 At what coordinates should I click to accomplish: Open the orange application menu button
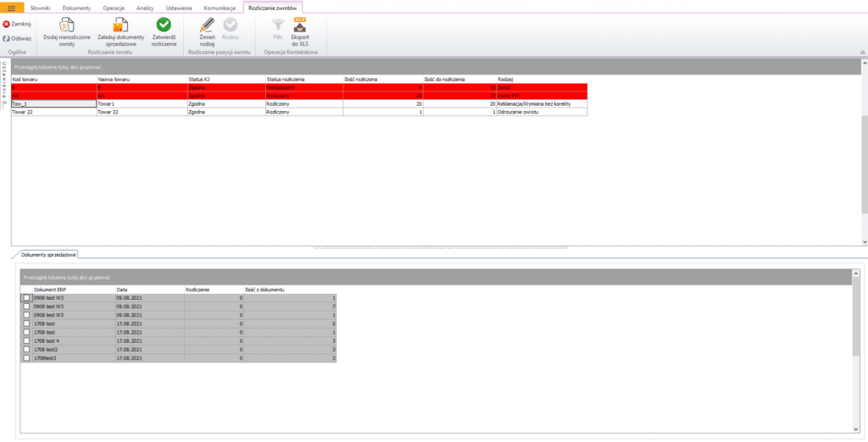12,8
